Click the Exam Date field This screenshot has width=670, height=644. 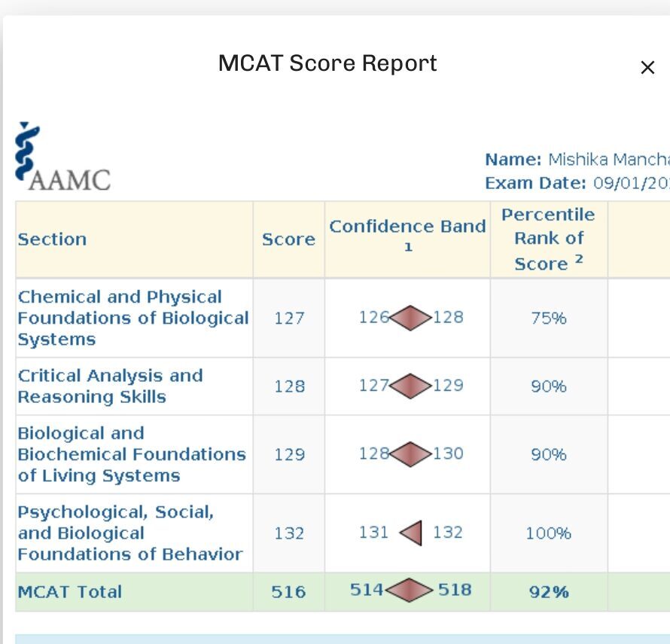tap(576, 183)
